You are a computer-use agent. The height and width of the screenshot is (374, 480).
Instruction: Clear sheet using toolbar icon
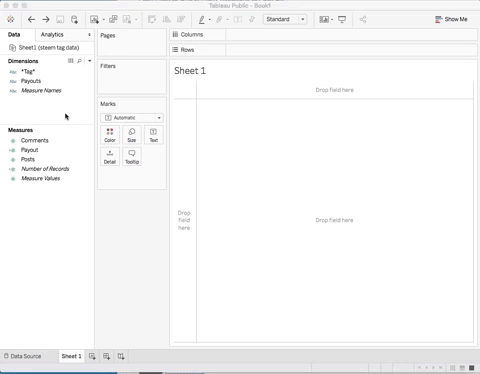coord(127,19)
